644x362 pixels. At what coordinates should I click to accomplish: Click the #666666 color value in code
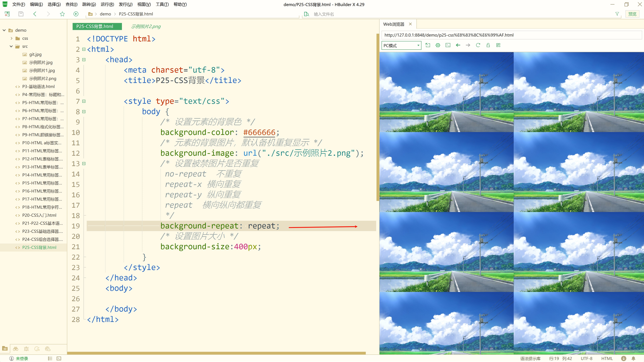(259, 132)
